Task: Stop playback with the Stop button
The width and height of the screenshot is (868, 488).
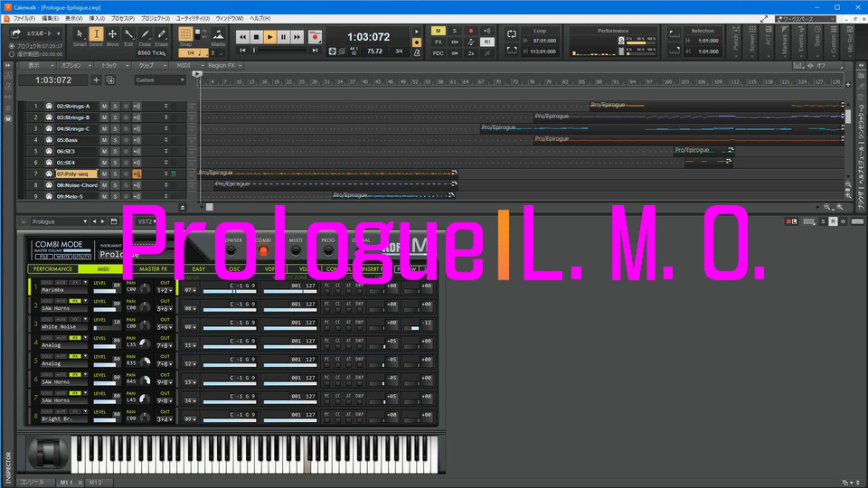Action: tap(256, 37)
